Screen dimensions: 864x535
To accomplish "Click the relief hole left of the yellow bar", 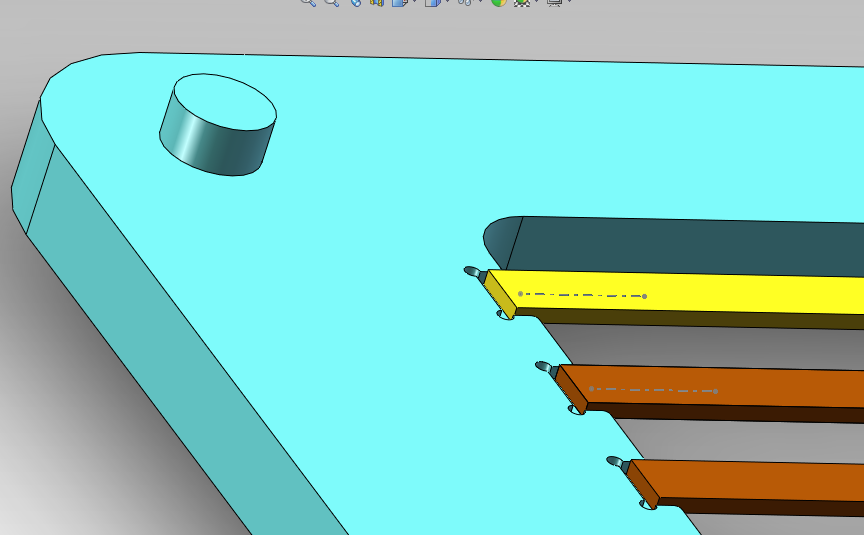I will click(473, 272).
